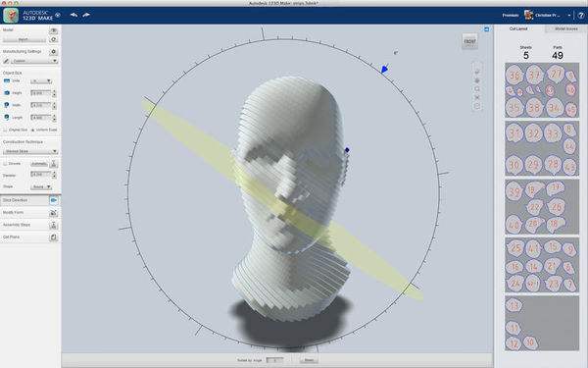The height and width of the screenshot is (368, 588).
Task: Open the Units dropdown
Action: [x=41, y=81]
